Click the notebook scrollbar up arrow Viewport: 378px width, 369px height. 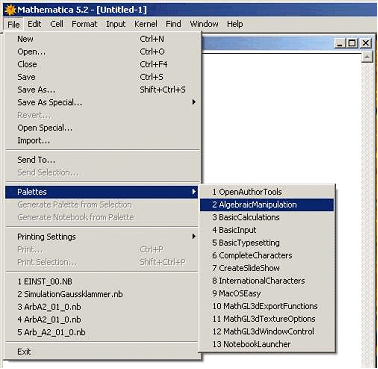click(367, 57)
